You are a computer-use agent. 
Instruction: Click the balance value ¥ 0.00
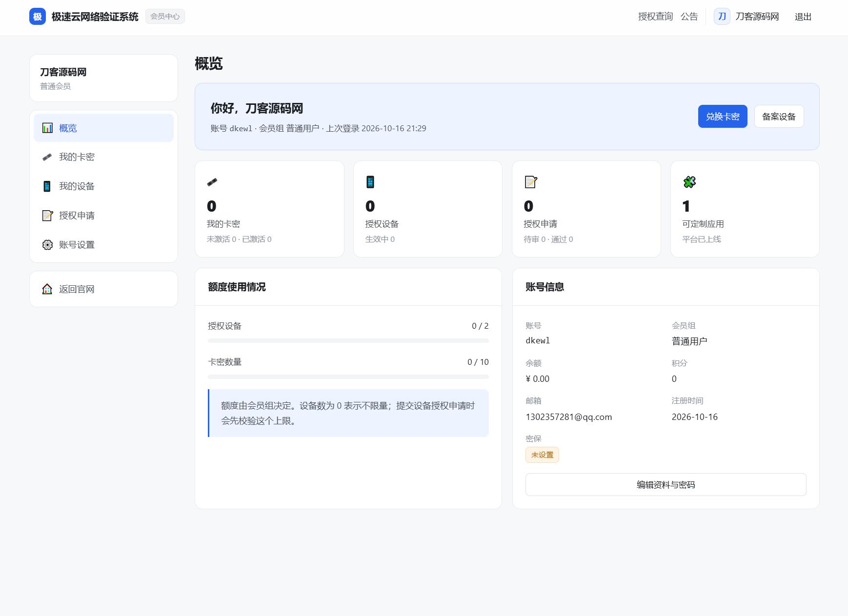pos(537,379)
